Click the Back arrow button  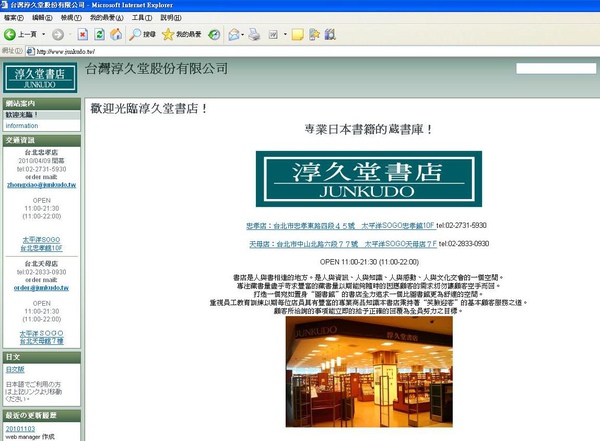pos(10,34)
